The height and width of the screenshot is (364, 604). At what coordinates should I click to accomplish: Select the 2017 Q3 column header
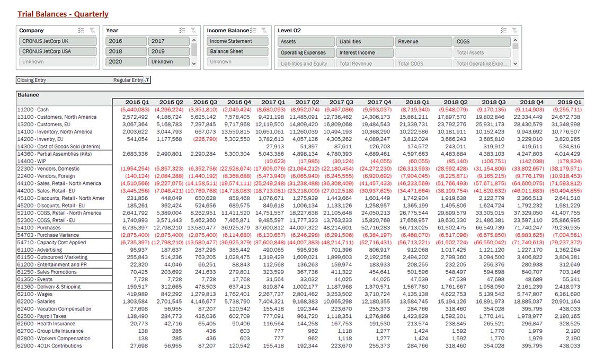click(x=341, y=102)
